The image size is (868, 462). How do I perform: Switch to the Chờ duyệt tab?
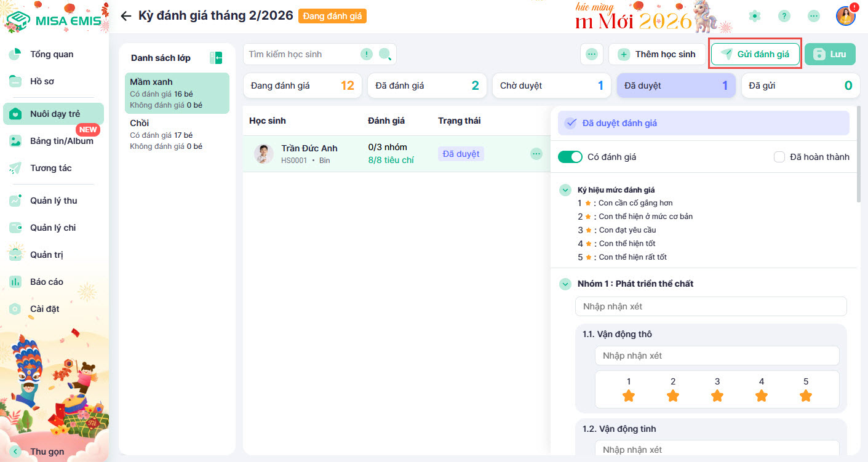[x=552, y=86]
